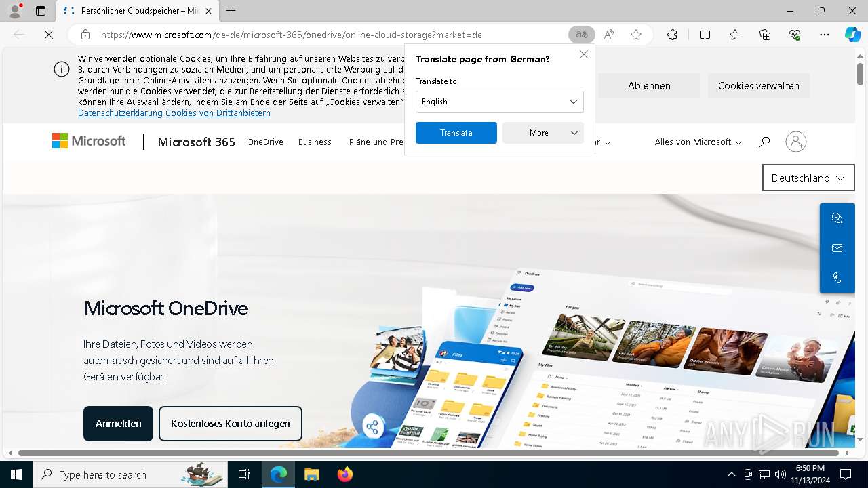Close the translate popup

[x=584, y=54]
